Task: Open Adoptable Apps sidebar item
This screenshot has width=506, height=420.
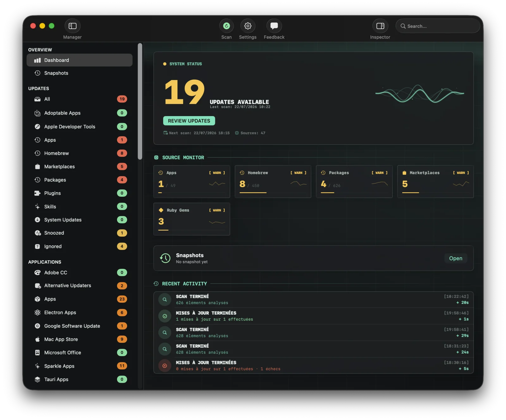Action: (79, 113)
